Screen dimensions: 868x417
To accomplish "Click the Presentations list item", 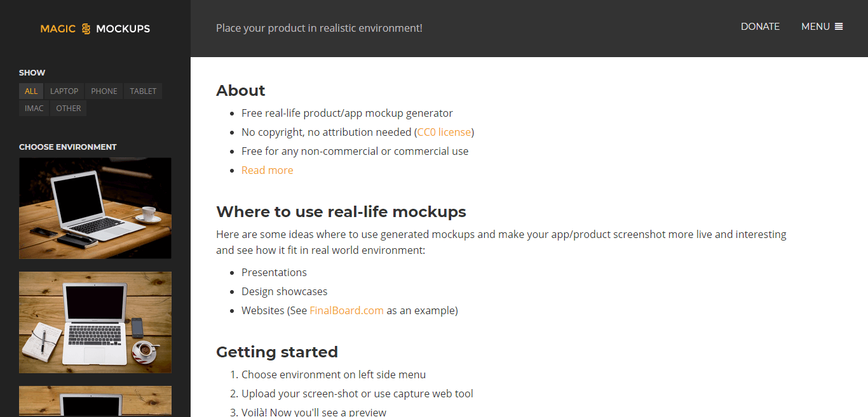I will (274, 272).
